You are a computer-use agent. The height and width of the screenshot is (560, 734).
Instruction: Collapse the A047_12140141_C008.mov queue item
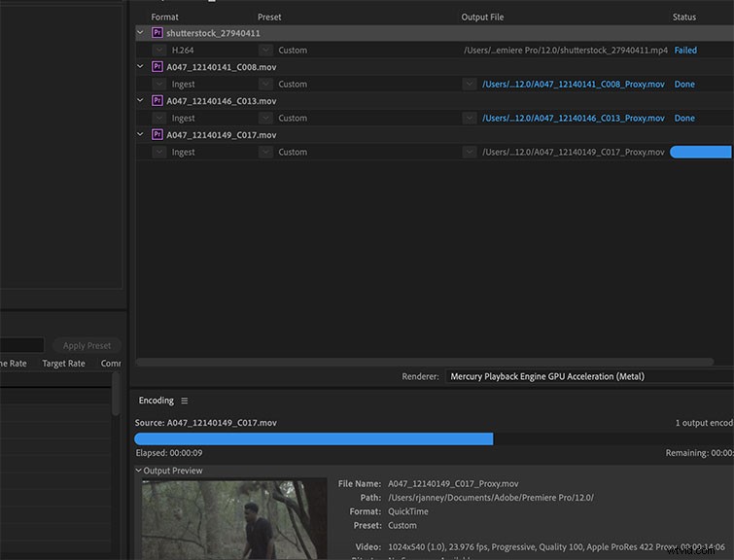tap(140, 66)
